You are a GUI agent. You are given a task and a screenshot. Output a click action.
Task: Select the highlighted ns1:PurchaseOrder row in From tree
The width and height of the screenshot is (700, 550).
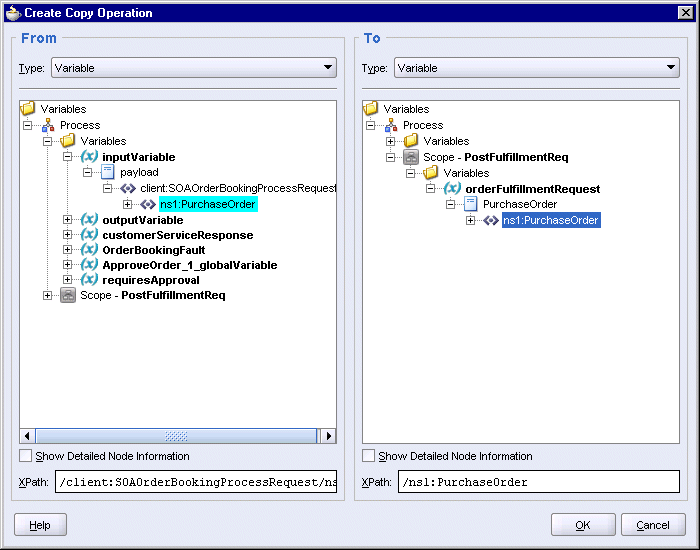pos(208,204)
